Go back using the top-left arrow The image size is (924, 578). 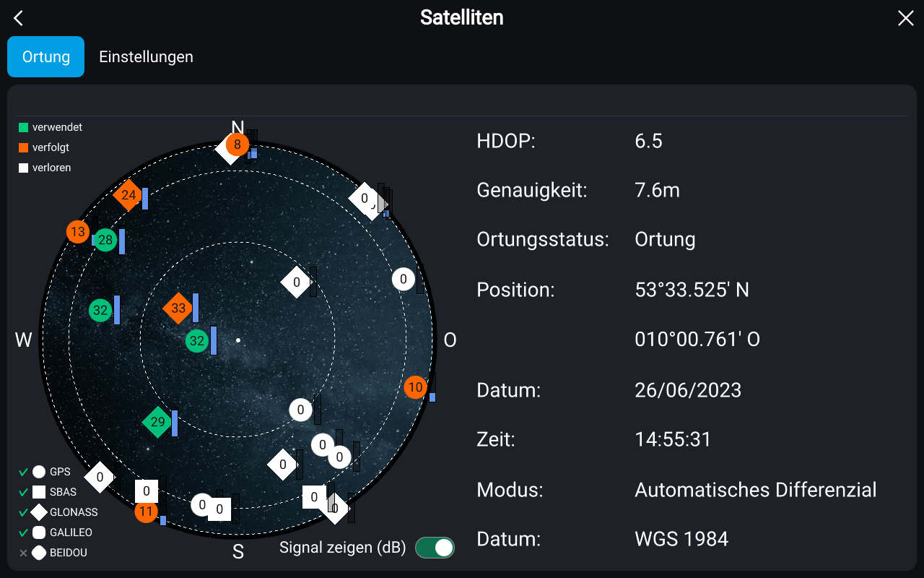(x=19, y=19)
